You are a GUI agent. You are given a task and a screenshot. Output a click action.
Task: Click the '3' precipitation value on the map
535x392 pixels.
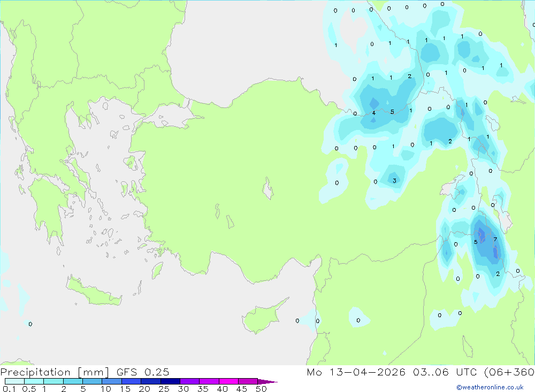[x=394, y=180]
